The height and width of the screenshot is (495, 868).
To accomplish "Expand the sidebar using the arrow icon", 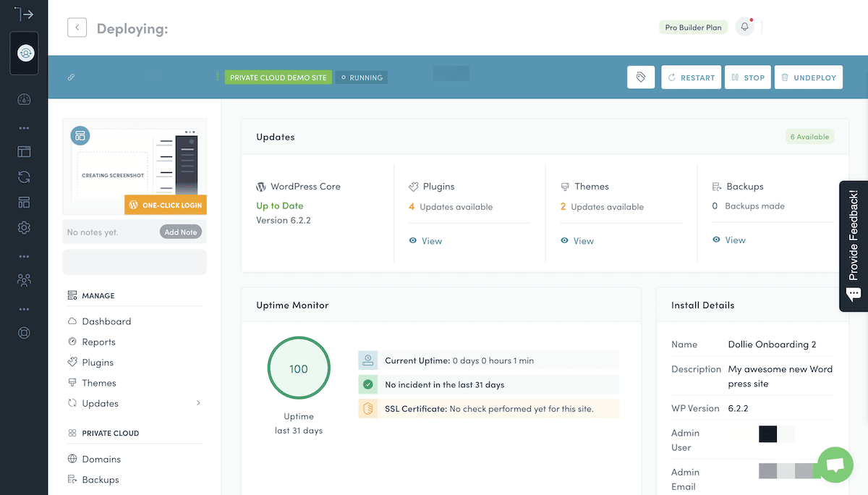I will click(24, 13).
